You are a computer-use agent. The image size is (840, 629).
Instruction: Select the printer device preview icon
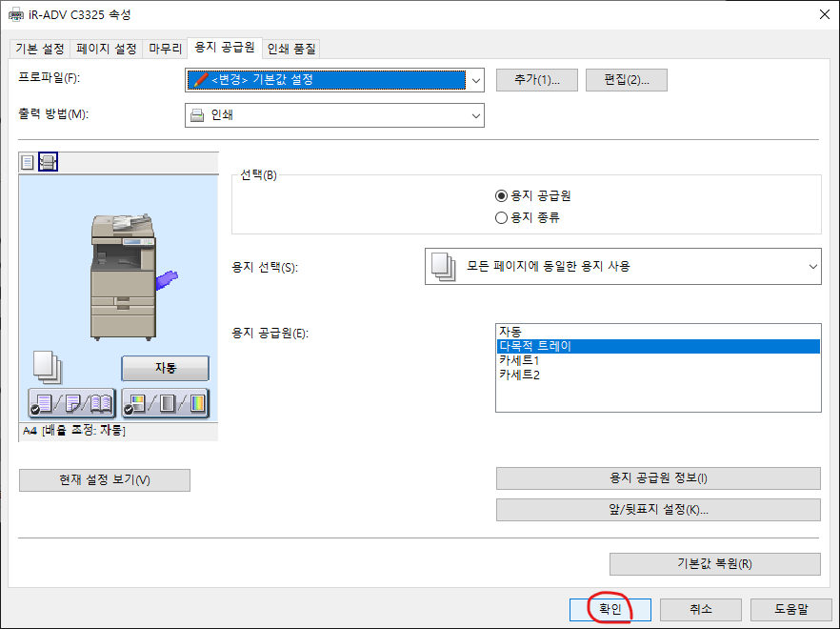(48, 162)
